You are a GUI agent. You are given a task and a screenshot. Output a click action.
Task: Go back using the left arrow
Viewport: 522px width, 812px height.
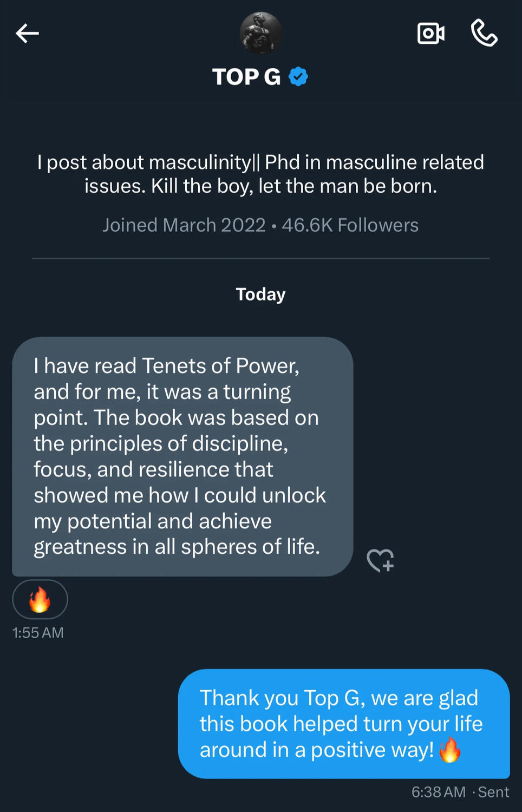tap(27, 34)
